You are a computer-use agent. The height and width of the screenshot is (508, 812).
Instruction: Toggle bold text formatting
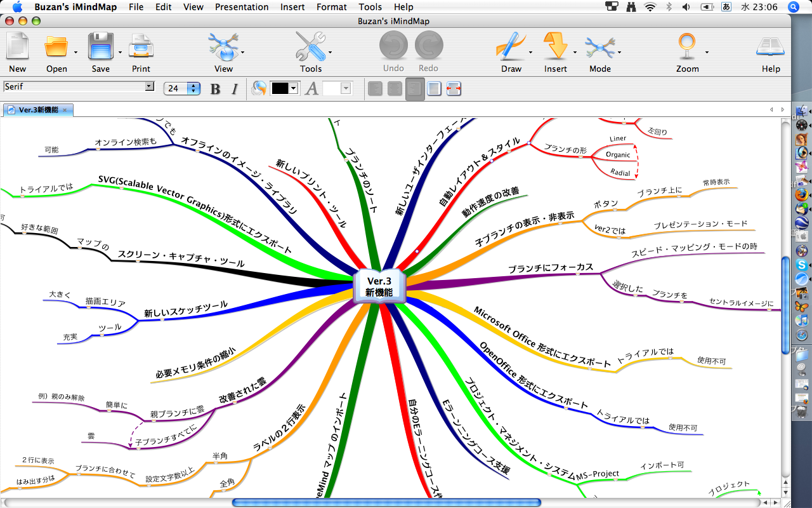point(215,89)
